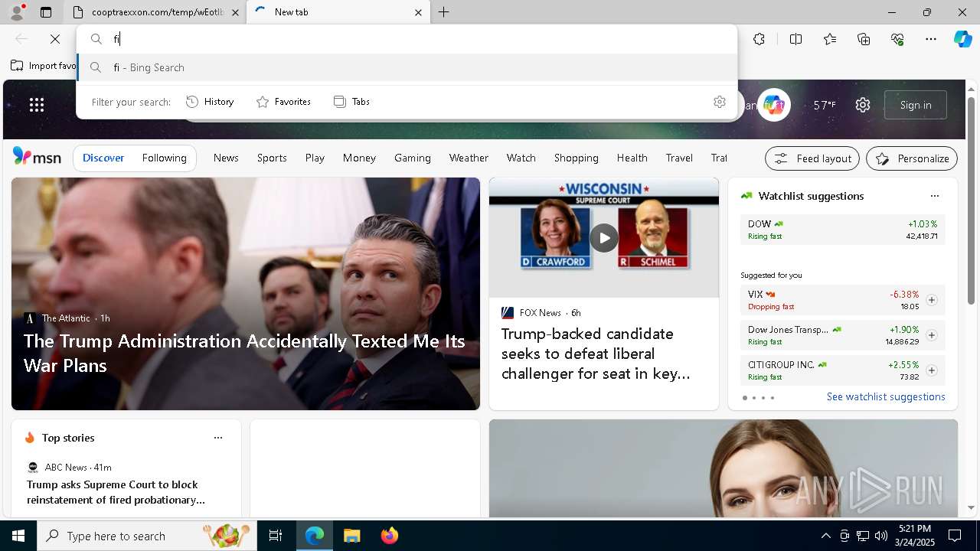
Task: Open Task View on the taskbar
Action: (276, 536)
